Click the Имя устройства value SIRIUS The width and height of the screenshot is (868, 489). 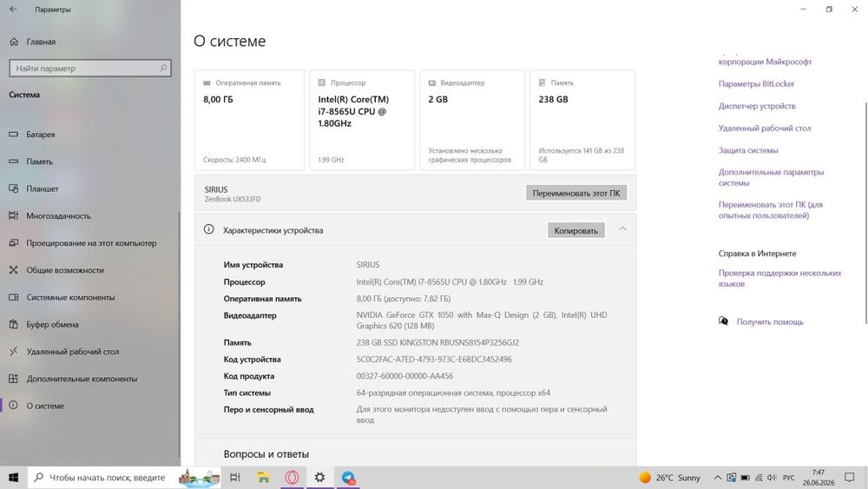coord(368,265)
